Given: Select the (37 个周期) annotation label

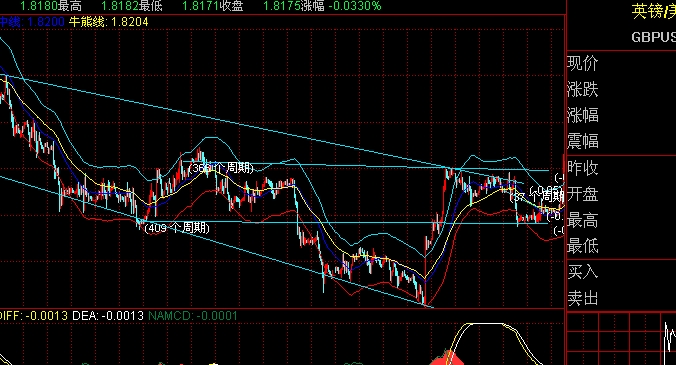Looking at the screenshot, I should coord(537,197).
